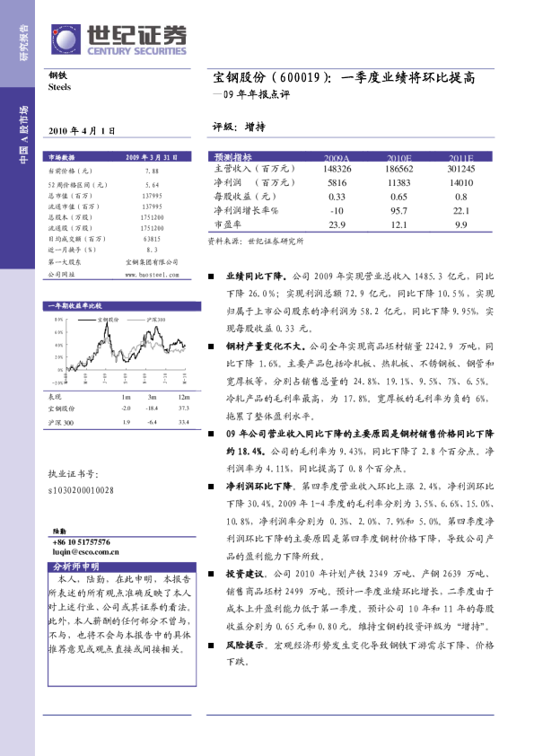Click the bullet heading "风险提示"
Image resolution: width=534 pixels, height=756 pixels.
[245, 645]
